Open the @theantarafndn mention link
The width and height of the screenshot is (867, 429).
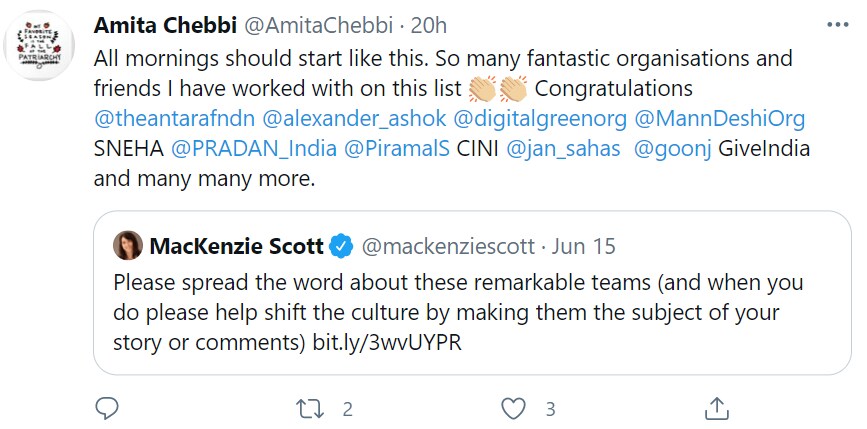174,118
